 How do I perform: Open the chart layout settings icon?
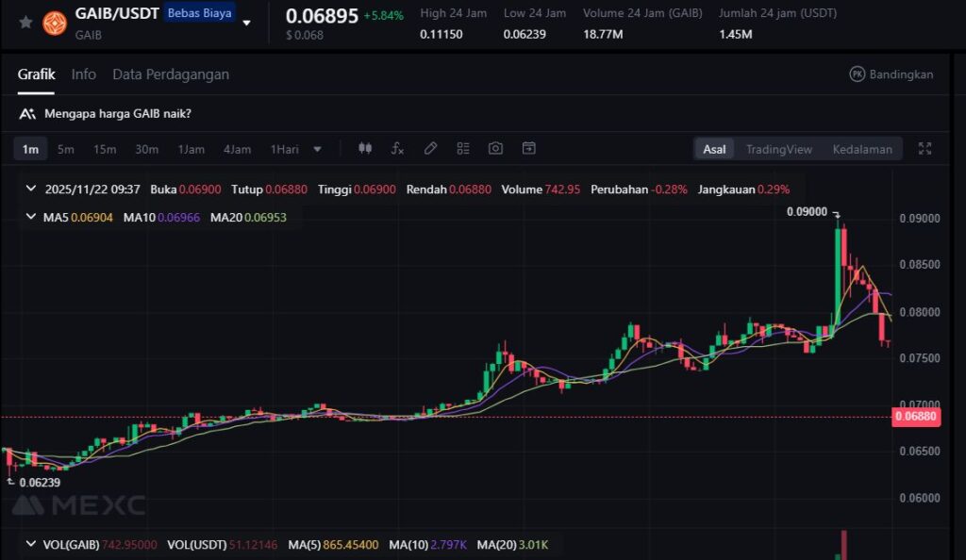point(462,149)
